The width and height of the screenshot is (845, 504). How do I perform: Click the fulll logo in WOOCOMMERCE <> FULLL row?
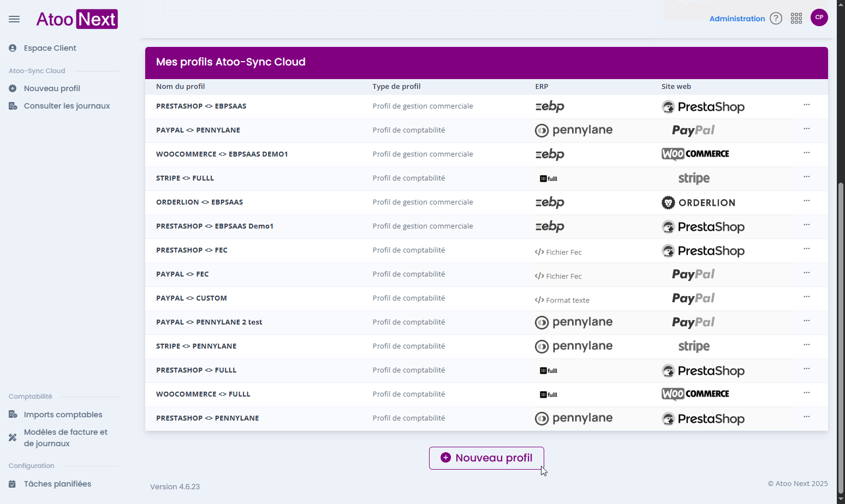coord(549,394)
